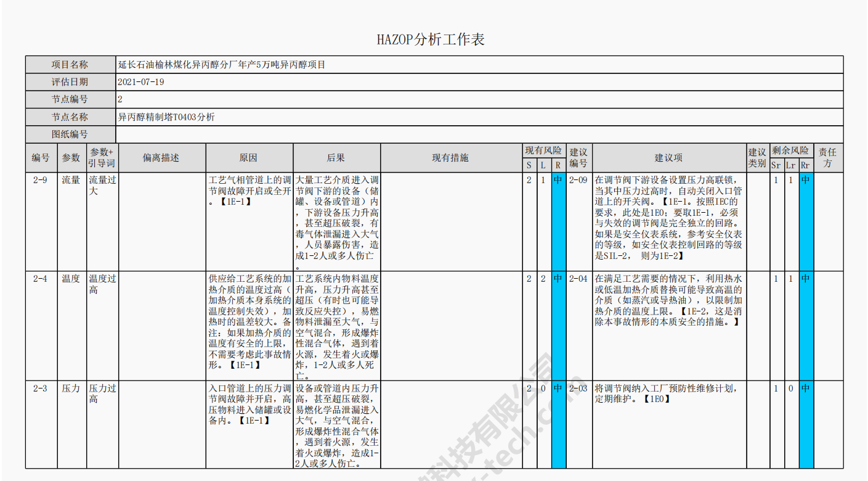The height and width of the screenshot is (481, 868).
Task: Select the 节点编号 label cell
Action: point(70,99)
